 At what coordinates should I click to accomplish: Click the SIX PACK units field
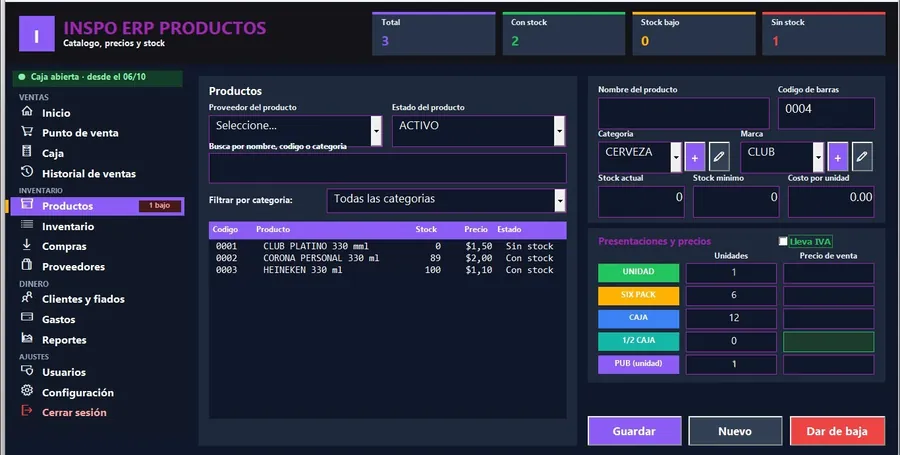731,295
